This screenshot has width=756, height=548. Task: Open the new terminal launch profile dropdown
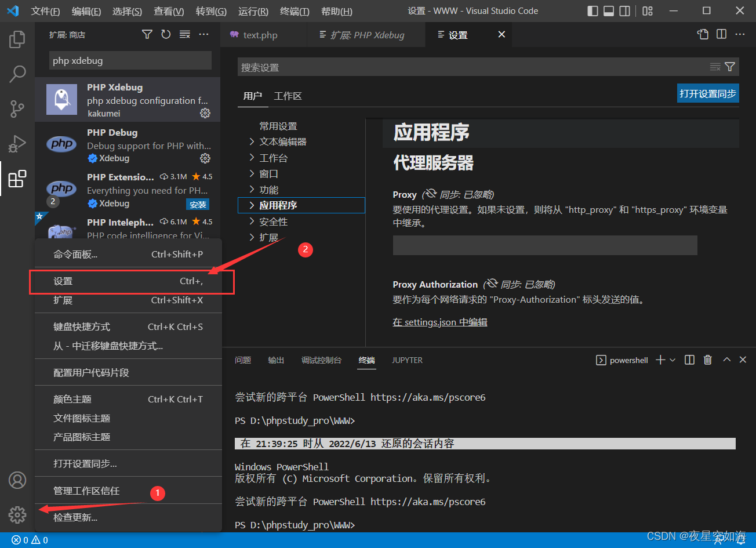[x=673, y=360]
